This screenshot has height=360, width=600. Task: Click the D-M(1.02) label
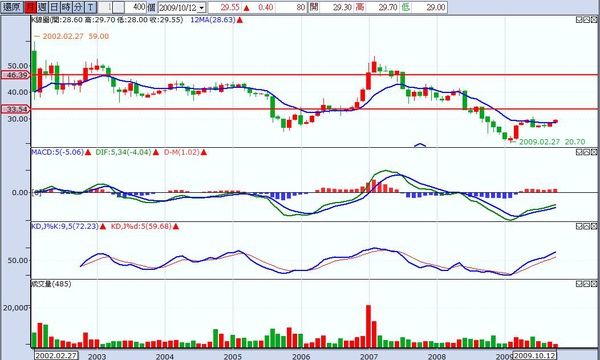point(182,152)
